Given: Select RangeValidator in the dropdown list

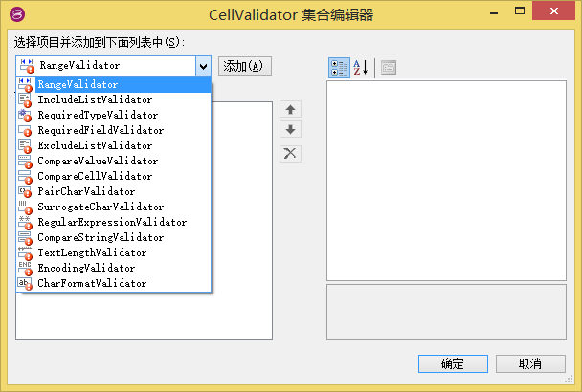Looking at the screenshot, I should [x=78, y=84].
